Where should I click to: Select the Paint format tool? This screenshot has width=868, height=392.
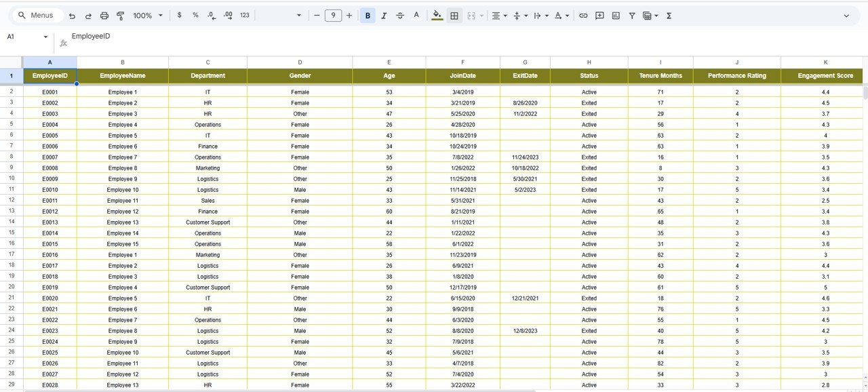[x=120, y=15]
